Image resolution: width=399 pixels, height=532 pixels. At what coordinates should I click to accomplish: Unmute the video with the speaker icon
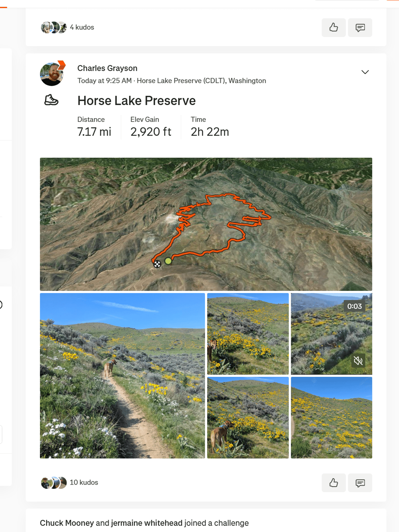tap(358, 360)
